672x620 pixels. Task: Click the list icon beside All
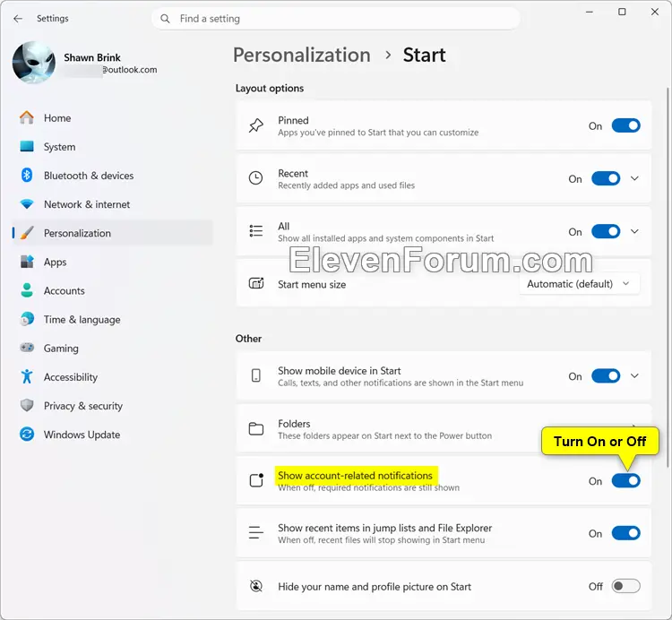point(256,231)
